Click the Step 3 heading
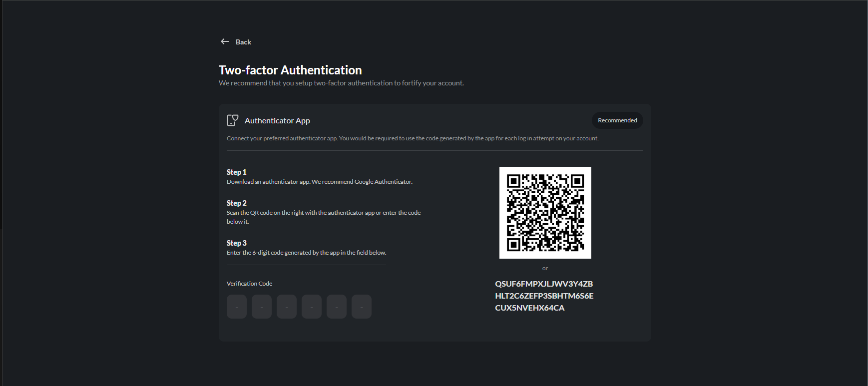Viewport: 868px width, 386px height. coord(237,243)
